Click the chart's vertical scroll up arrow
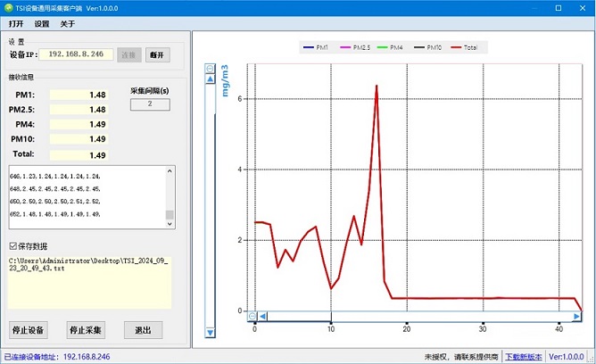The height and width of the screenshot is (364, 596). (x=211, y=79)
